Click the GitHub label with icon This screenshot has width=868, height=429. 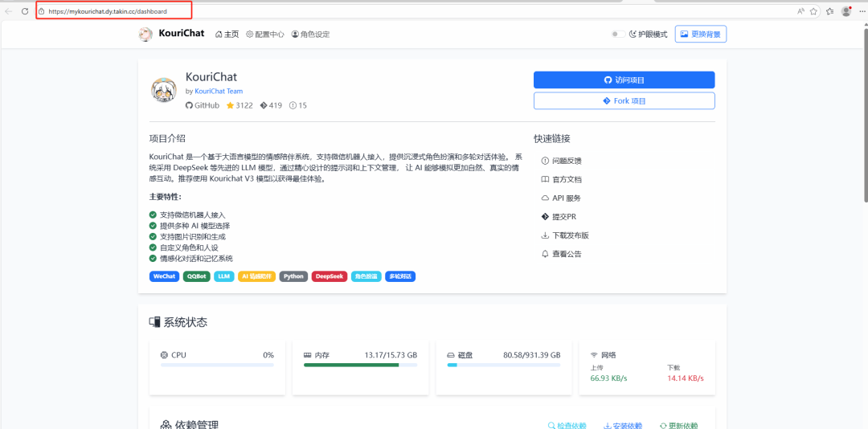point(203,105)
